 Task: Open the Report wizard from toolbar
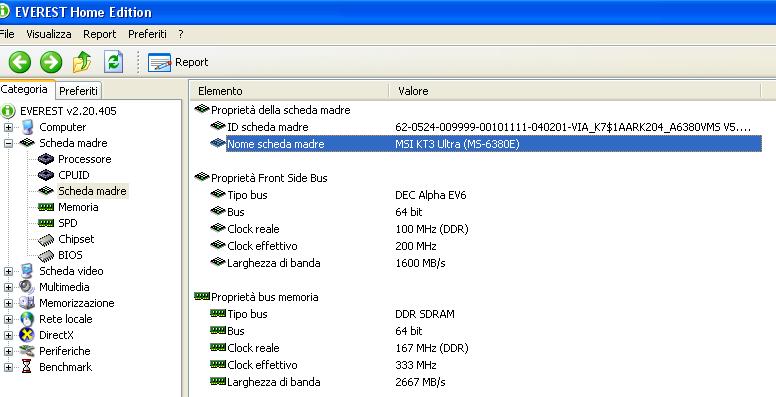[x=178, y=62]
